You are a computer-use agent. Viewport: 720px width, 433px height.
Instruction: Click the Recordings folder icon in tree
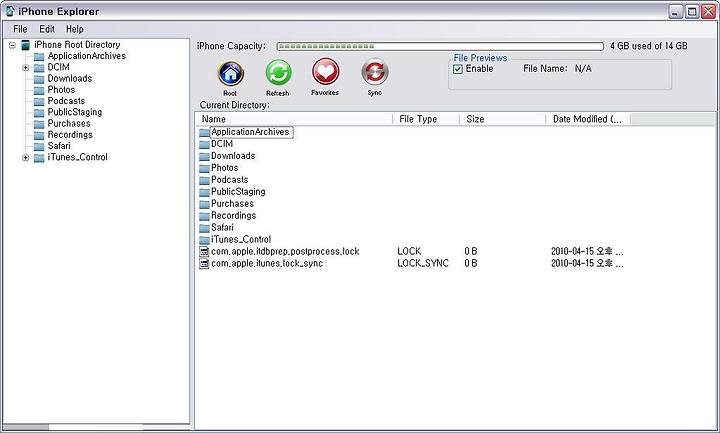point(39,135)
